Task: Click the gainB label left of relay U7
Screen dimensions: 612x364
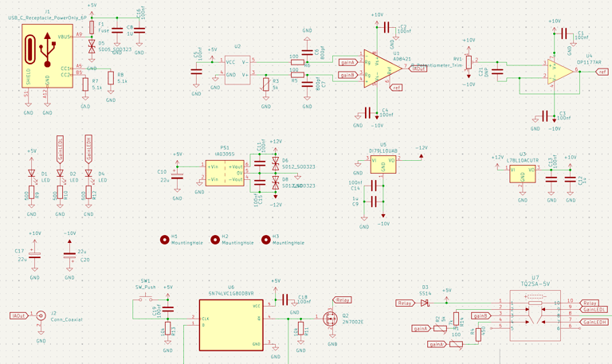Action: coord(481,315)
